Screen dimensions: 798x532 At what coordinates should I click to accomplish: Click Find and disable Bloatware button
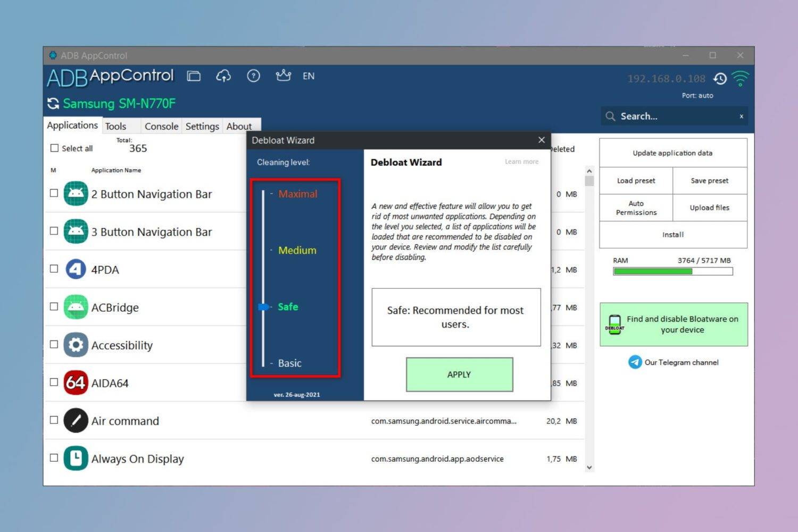coord(674,325)
